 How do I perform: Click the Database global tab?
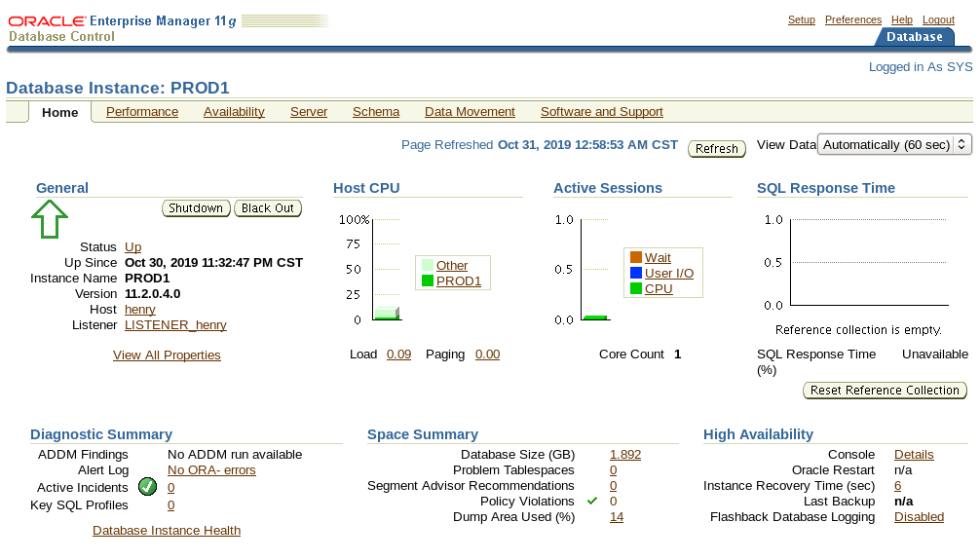(x=915, y=36)
